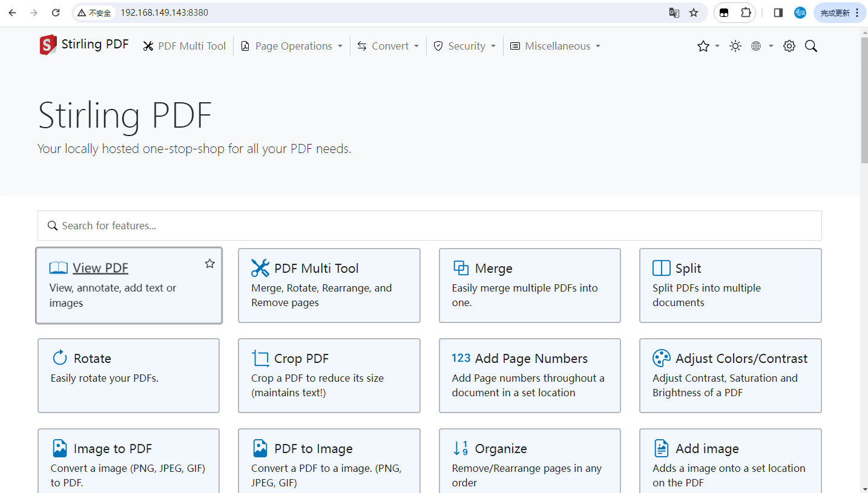This screenshot has width=868, height=493.
Task: Open the Crop PDF title link
Action: (301, 358)
